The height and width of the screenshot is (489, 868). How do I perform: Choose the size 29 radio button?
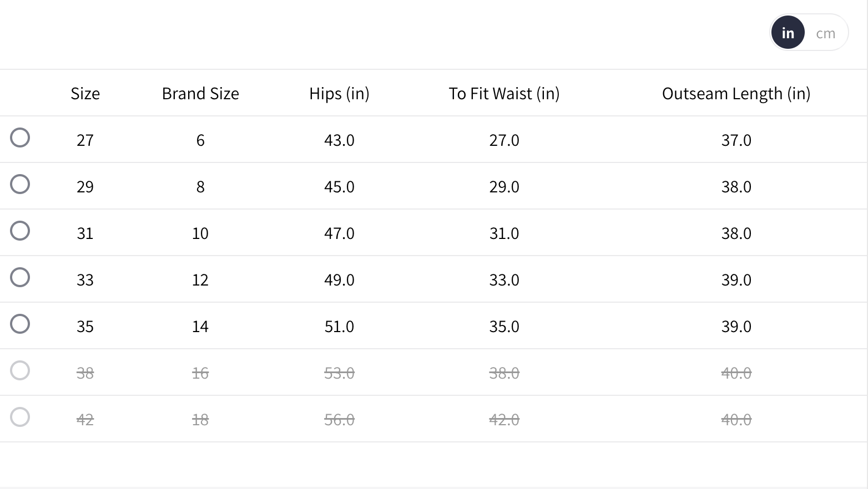coord(20,184)
